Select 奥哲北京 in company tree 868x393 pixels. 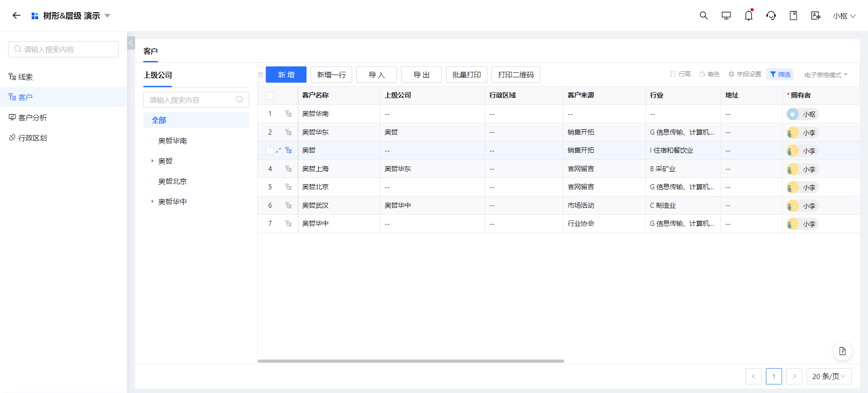(173, 182)
